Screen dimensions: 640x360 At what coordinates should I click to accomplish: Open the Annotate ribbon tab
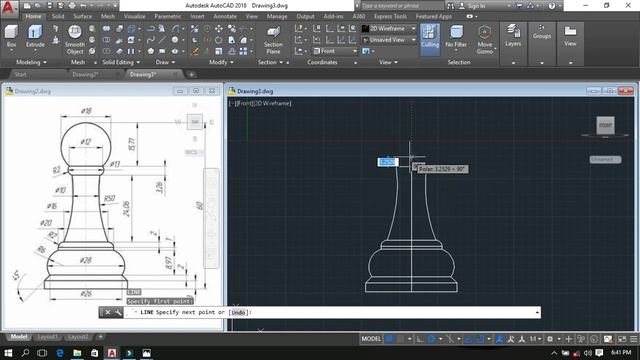tap(225, 16)
